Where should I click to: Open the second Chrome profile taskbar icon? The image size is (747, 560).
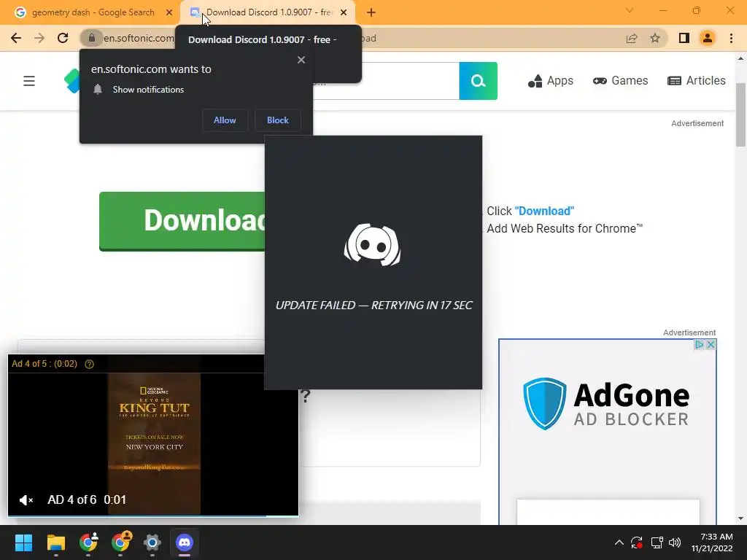[x=120, y=542]
